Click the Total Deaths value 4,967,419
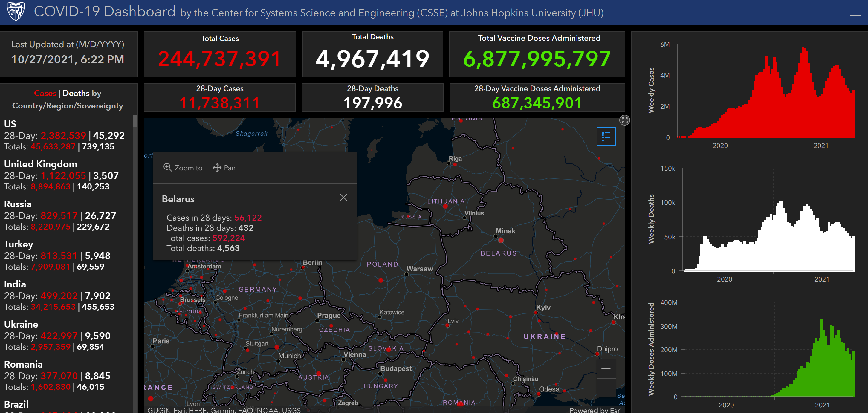 pyautogui.click(x=372, y=59)
